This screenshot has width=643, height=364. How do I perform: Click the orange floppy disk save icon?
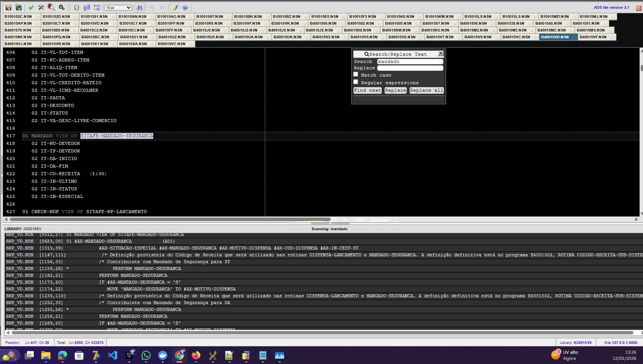point(8,8)
